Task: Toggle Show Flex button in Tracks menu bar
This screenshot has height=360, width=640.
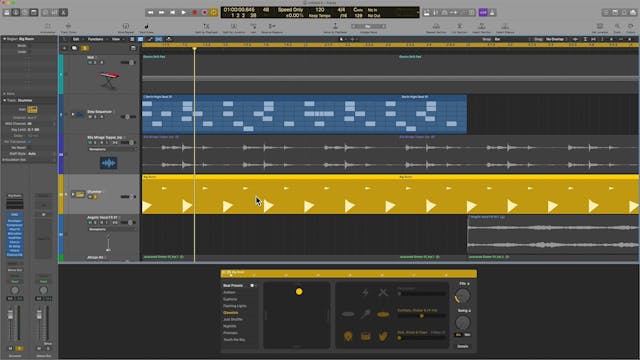Action: point(159,39)
